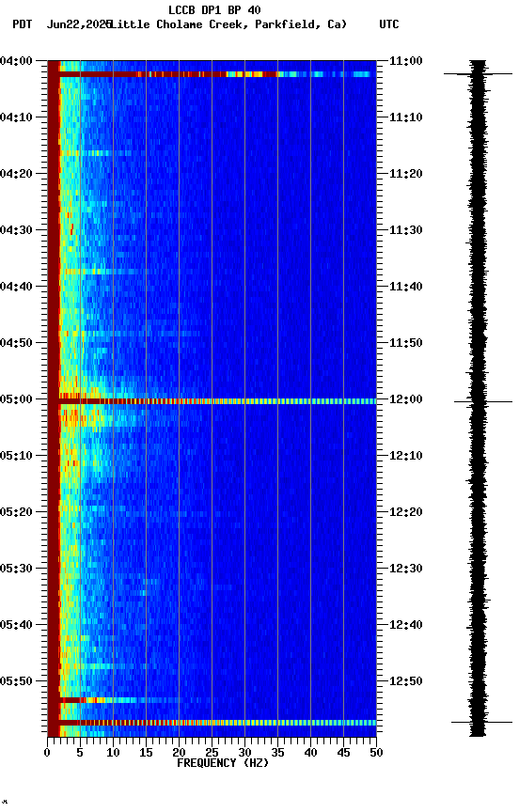
Task: Click the '11:20' UTC time label
Action: [x=406, y=174]
